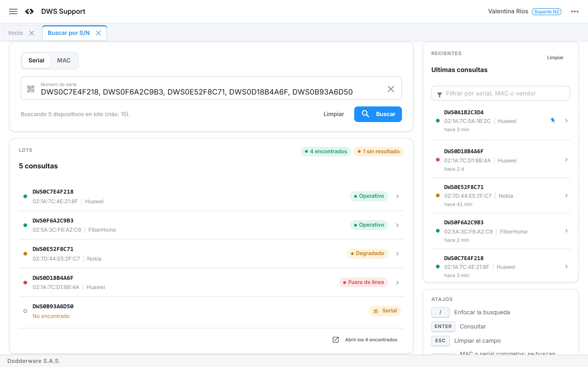Expand the DWS0E52F8C71 Degradado result chevron
This screenshot has height=367, width=588.
pyautogui.click(x=397, y=254)
